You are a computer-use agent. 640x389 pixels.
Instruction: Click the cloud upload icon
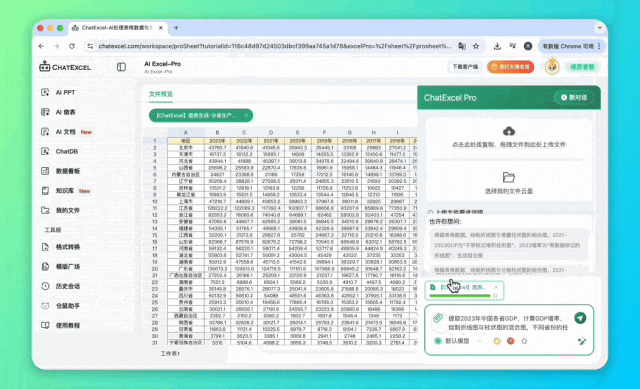[x=509, y=131]
